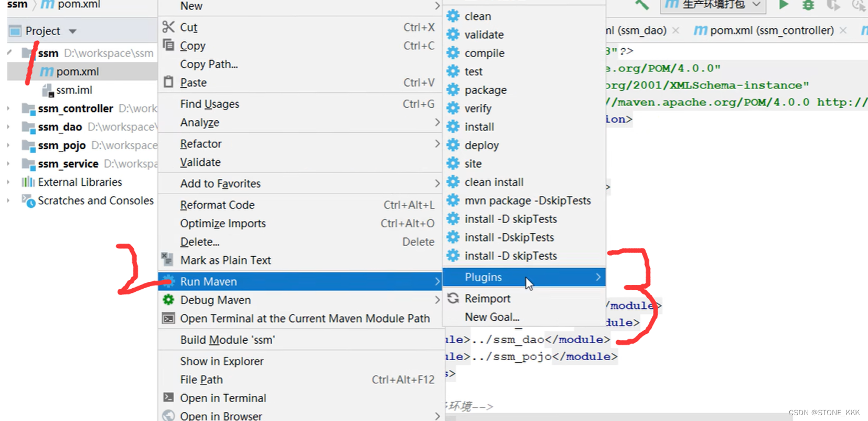This screenshot has width=868, height=421.
Task: Expand the ssm_service module node
Action: click(8, 164)
